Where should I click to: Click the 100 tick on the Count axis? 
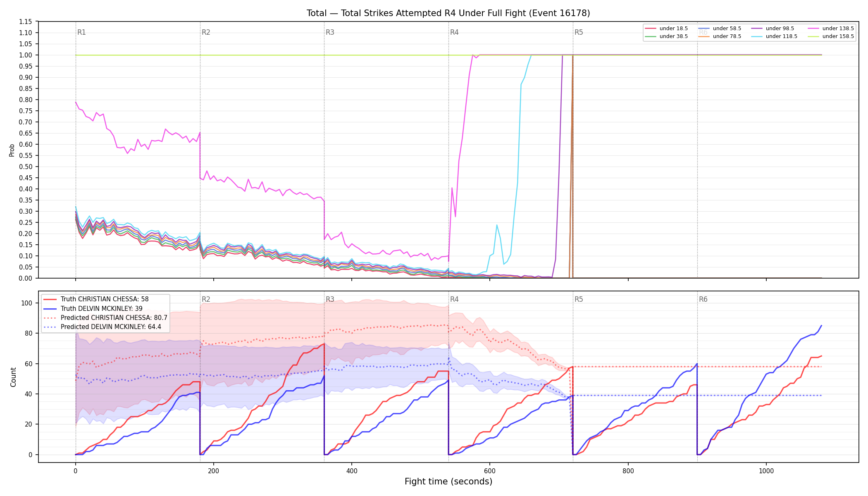(27, 303)
